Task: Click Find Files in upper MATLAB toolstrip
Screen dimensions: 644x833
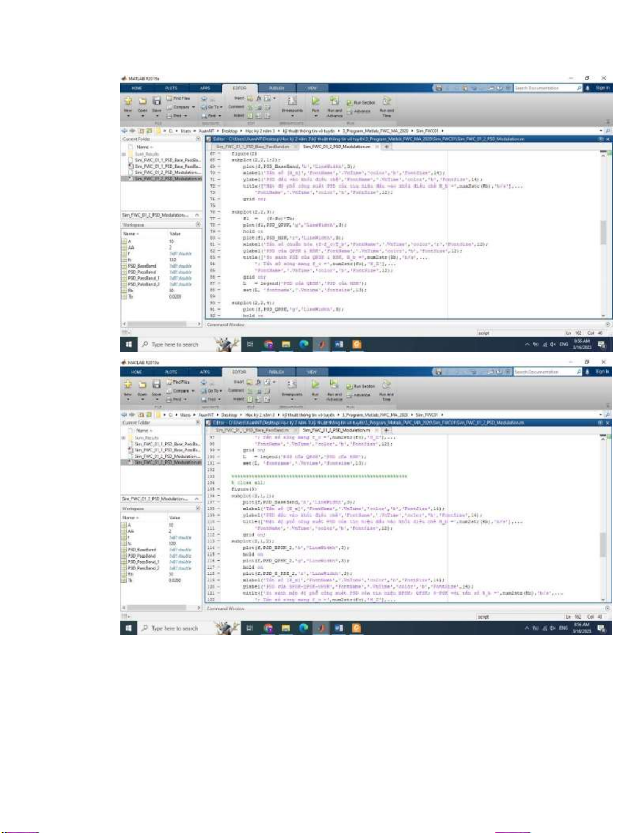Action: pos(179,98)
